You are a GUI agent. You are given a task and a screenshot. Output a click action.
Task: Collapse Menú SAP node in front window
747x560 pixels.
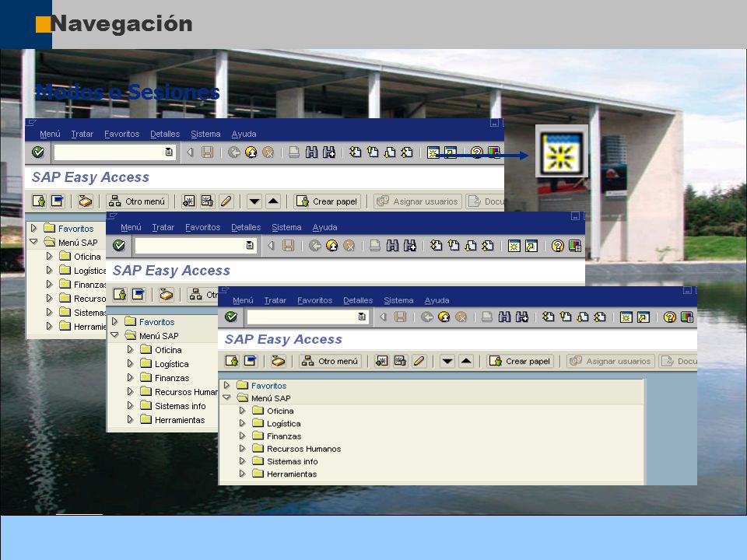(x=226, y=397)
